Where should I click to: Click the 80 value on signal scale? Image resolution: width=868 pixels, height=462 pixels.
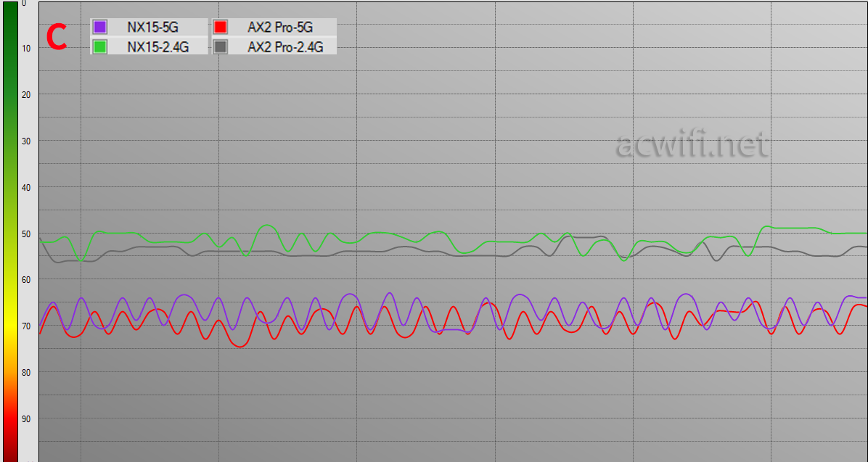click(26, 373)
